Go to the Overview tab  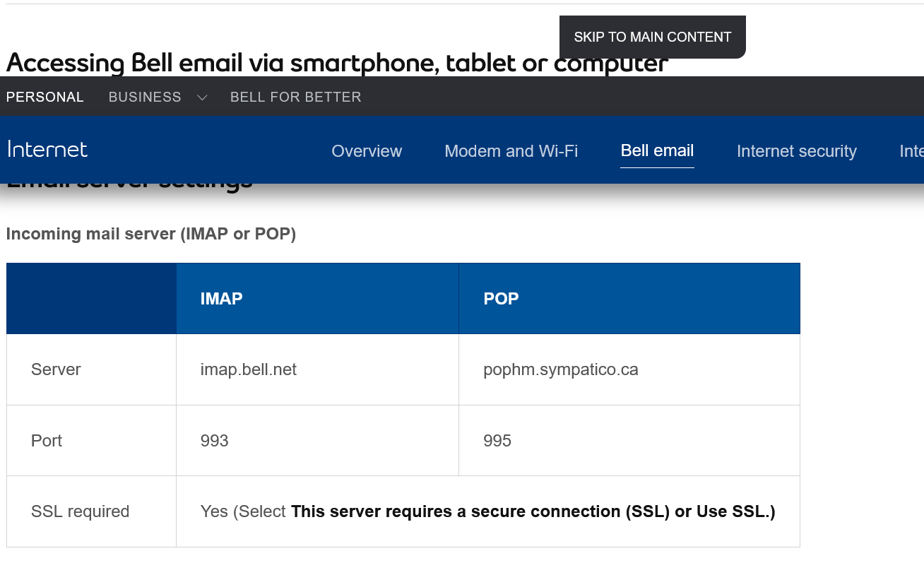click(x=367, y=151)
